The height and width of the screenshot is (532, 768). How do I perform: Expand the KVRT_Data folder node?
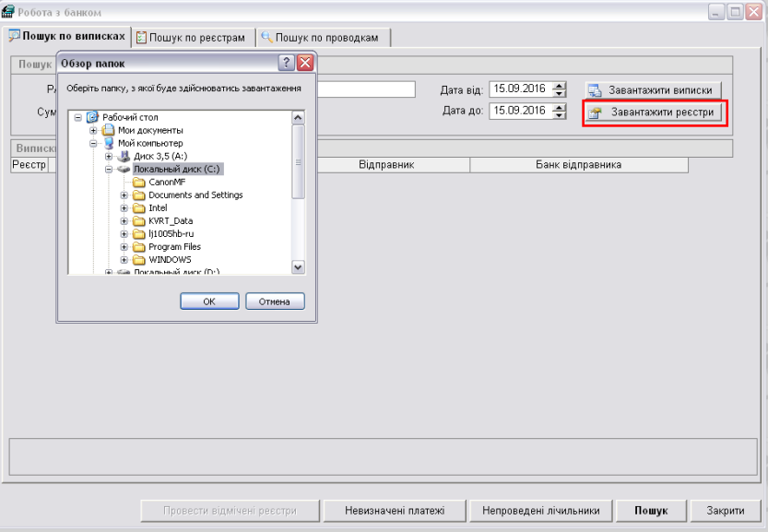click(x=124, y=221)
